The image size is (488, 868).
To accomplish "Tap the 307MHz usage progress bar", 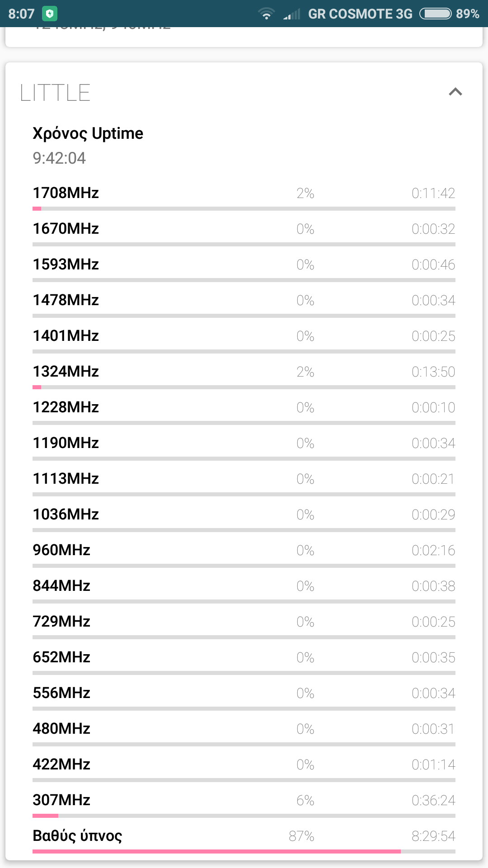I will [x=244, y=816].
